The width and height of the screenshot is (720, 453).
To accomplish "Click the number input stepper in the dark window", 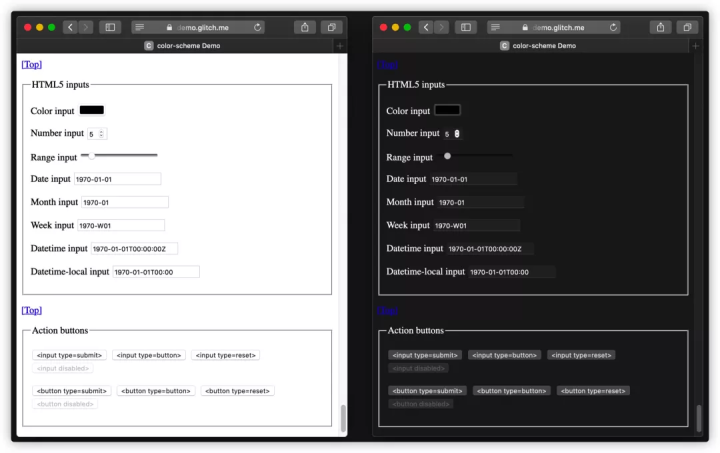I will (457, 133).
